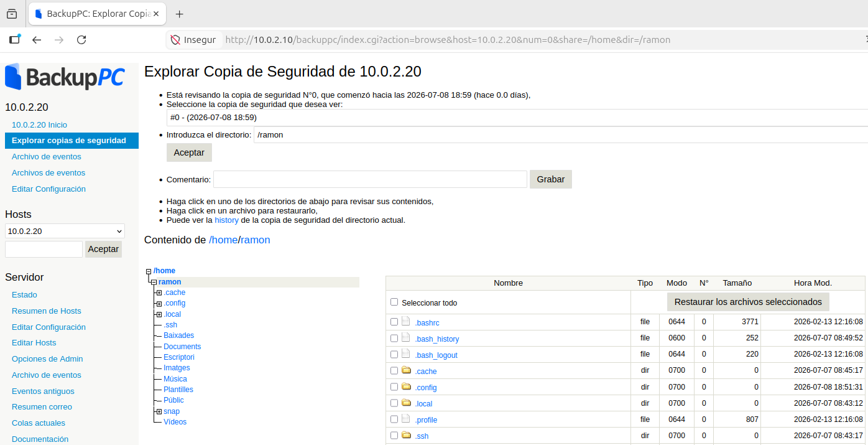The height and width of the screenshot is (445, 868).
Task: Reload the page with the refresh icon
Action: pos(81,40)
